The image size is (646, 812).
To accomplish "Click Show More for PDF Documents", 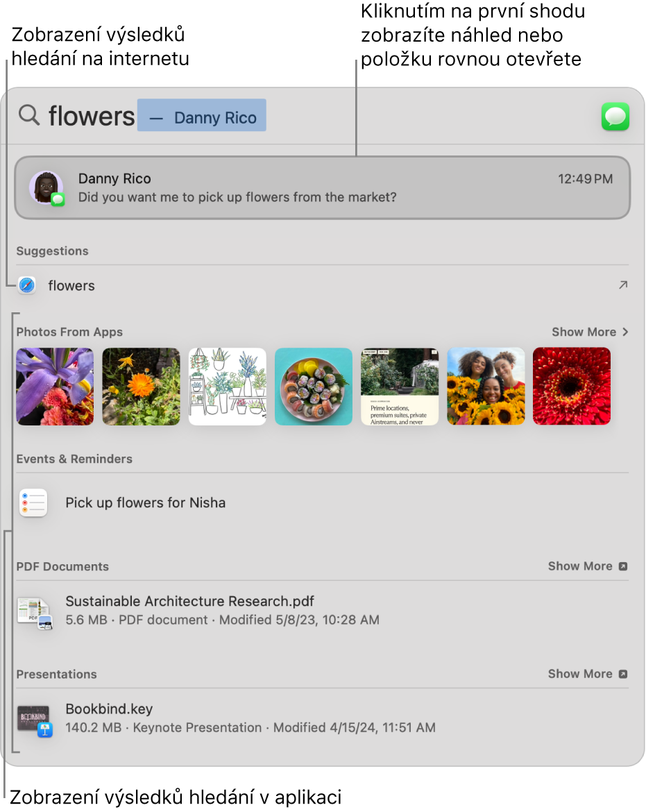I will (580, 566).
